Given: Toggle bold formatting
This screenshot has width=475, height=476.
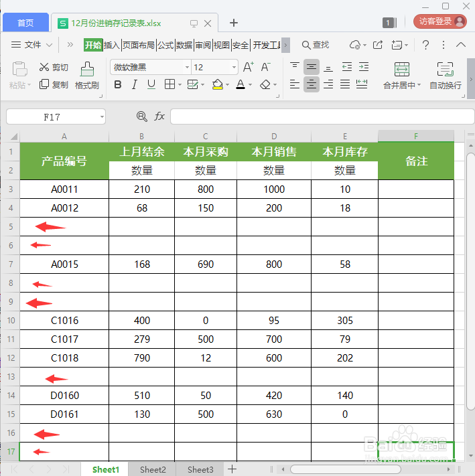Looking at the screenshot, I should click(x=118, y=84).
